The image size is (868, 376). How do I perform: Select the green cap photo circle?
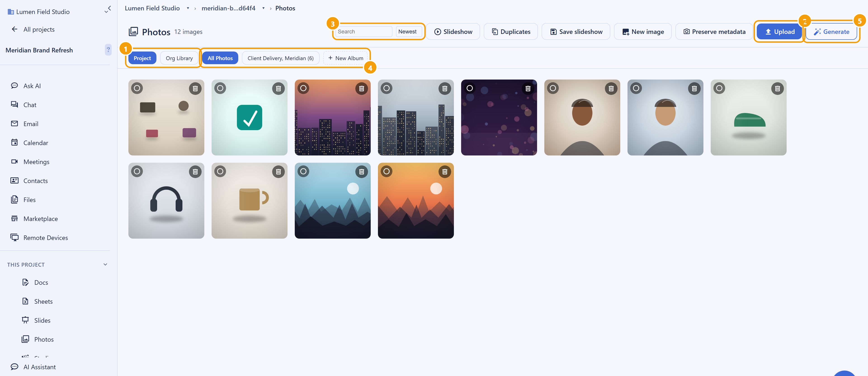719,88
